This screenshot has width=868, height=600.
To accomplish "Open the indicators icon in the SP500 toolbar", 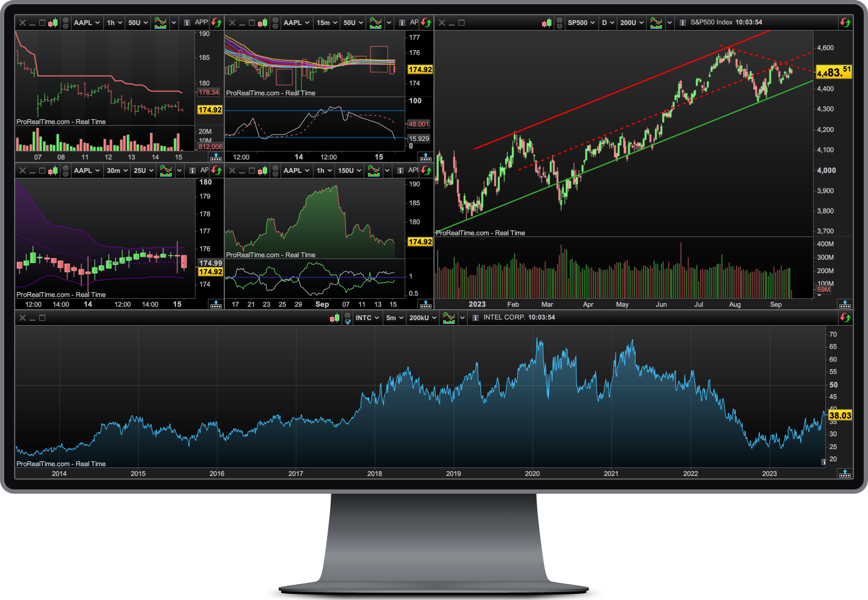I will pos(656,23).
